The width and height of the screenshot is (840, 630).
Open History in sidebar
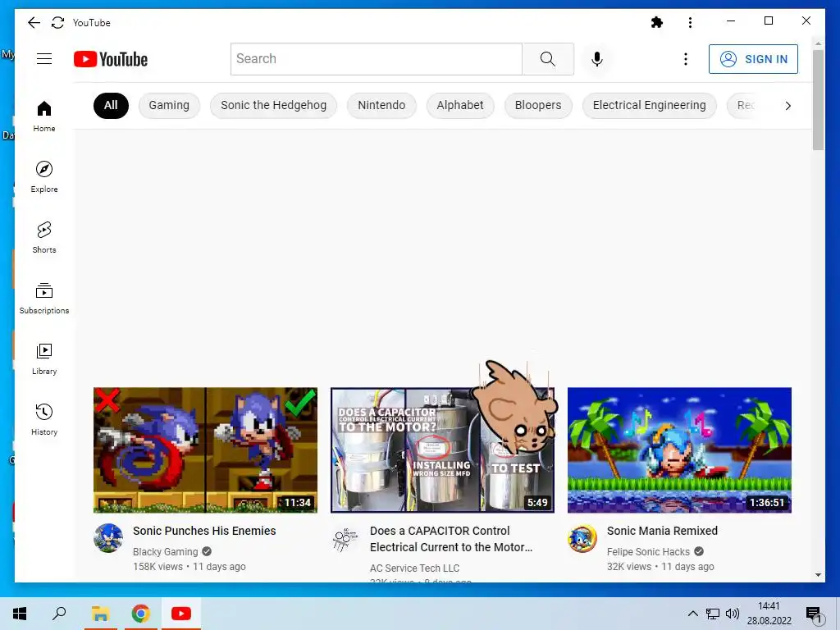[44, 419]
